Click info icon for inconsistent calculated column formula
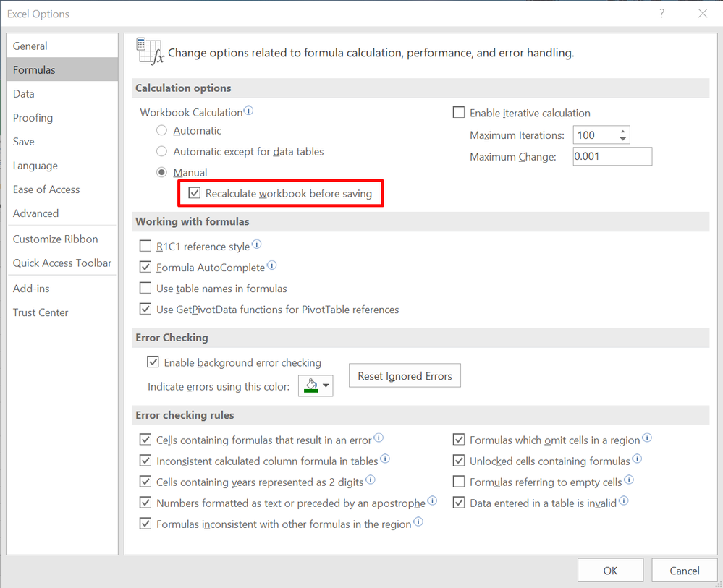Image resolution: width=723 pixels, height=588 pixels. pyautogui.click(x=385, y=459)
